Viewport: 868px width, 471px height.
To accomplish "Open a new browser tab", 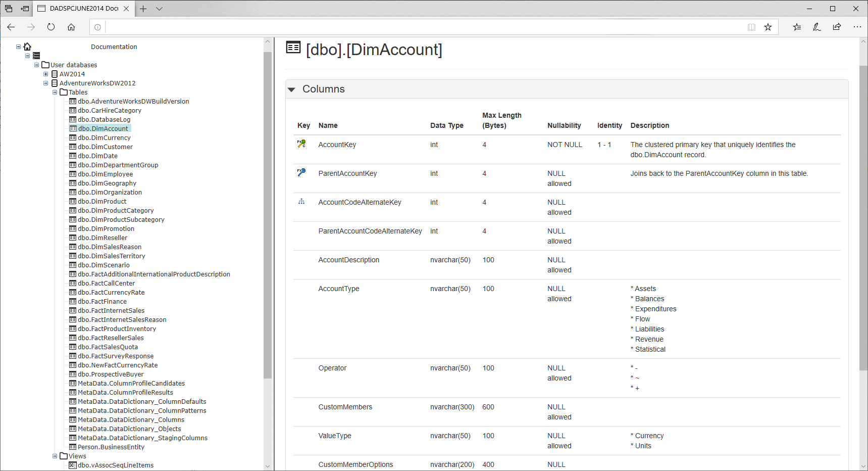I will point(143,9).
